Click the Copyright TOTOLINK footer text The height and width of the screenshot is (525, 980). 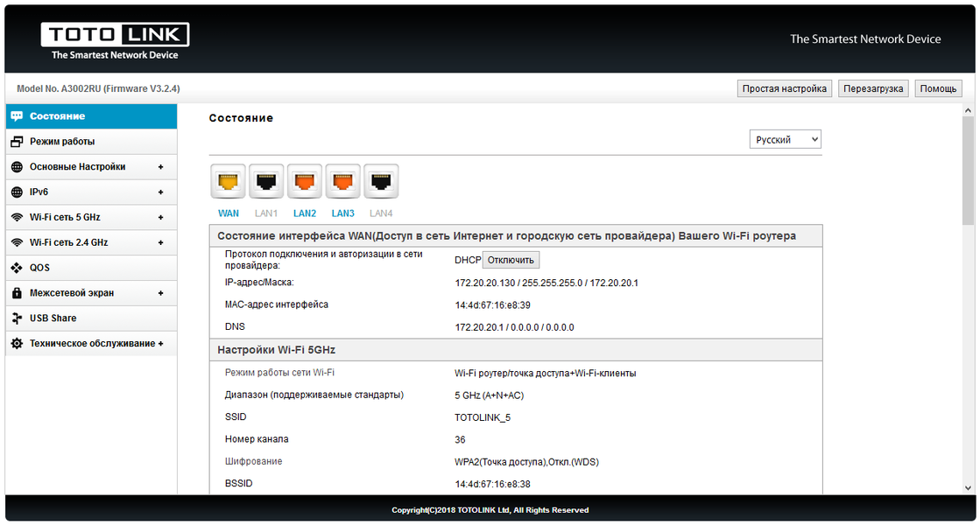pyautogui.click(x=490, y=510)
